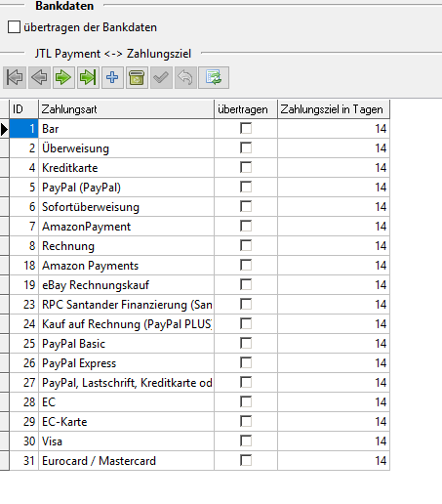The image size is (442, 504).
Task: Enable 'übertragen der Bankdaten' checkbox
Action: [14, 27]
